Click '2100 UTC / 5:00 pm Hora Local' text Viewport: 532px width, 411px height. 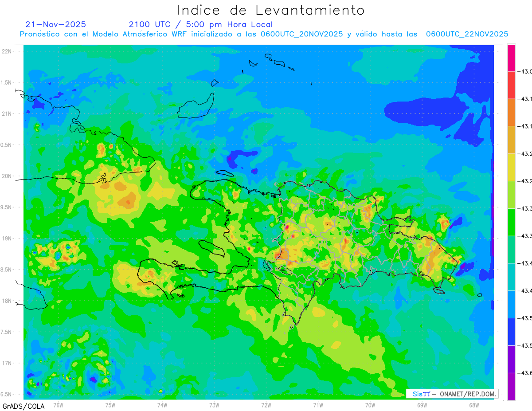pos(201,24)
